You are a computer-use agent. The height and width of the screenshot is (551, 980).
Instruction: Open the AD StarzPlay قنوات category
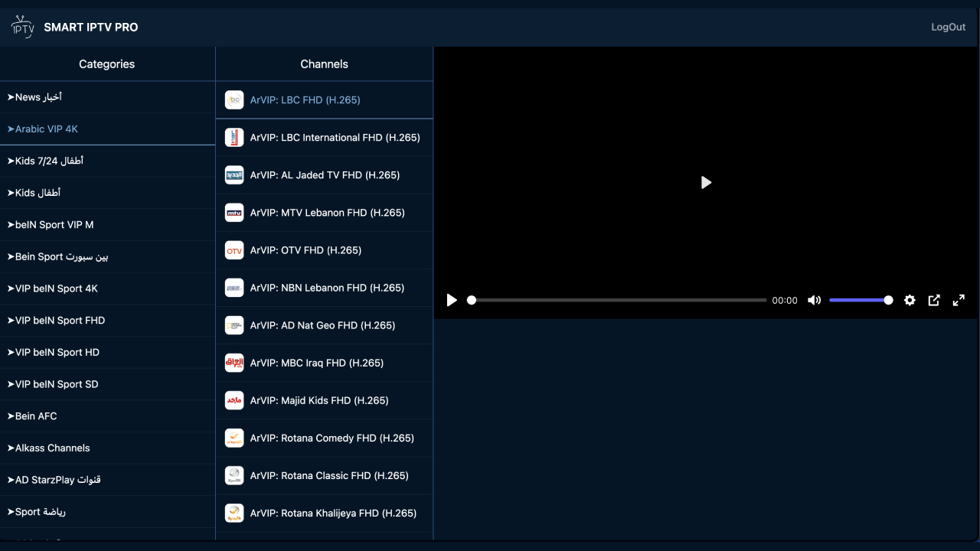coord(108,480)
